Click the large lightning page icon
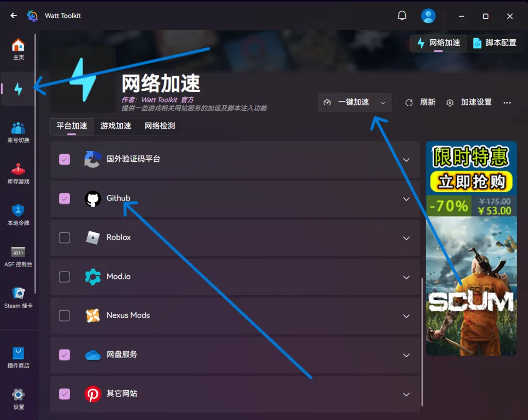528x420 pixels. 83,79
